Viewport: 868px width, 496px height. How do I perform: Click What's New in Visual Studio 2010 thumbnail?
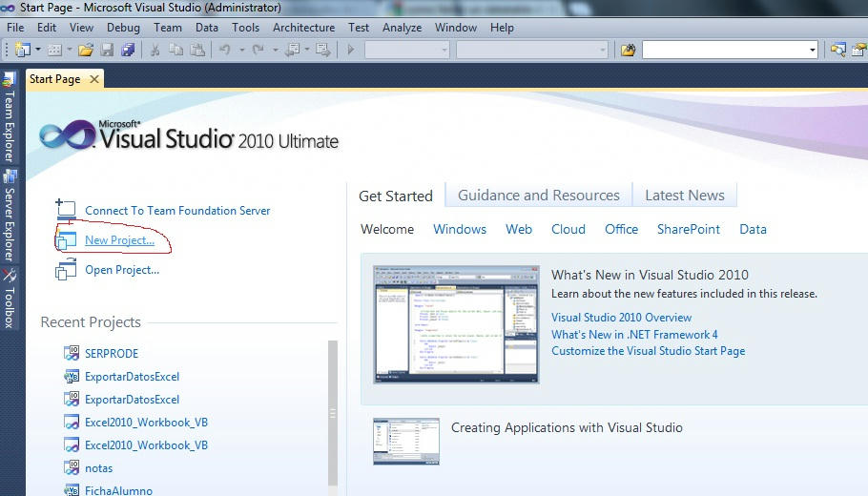456,325
